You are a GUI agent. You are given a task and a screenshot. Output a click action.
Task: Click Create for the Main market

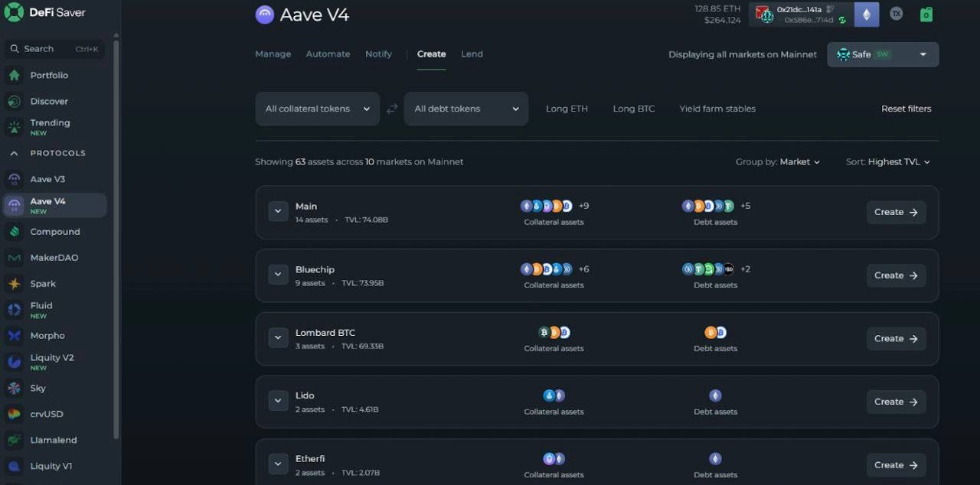pyautogui.click(x=896, y=212)
